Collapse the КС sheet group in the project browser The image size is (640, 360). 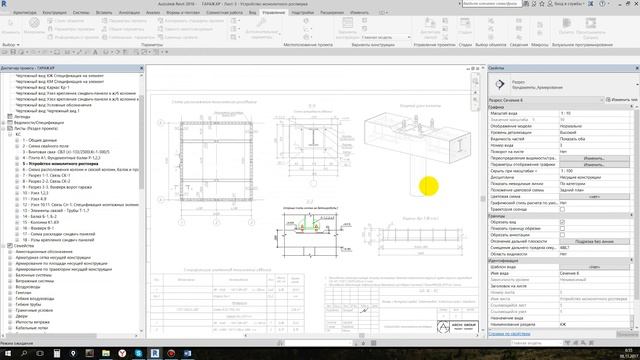(x=10, y=134)
